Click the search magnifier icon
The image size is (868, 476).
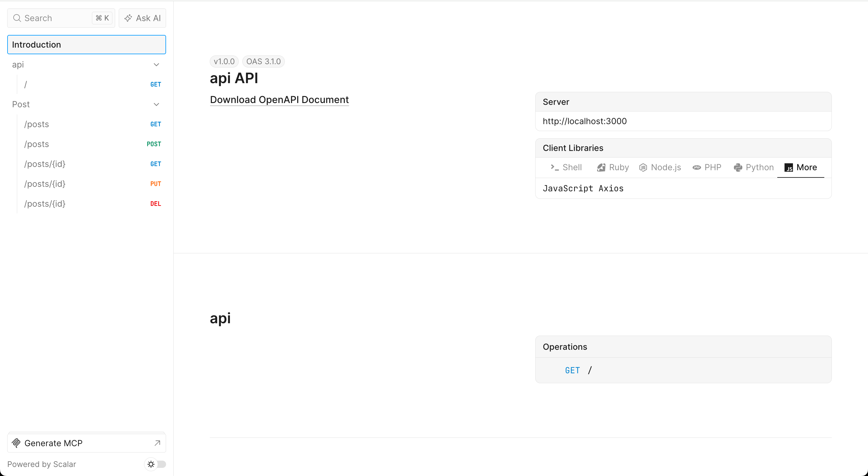point(16,18)
